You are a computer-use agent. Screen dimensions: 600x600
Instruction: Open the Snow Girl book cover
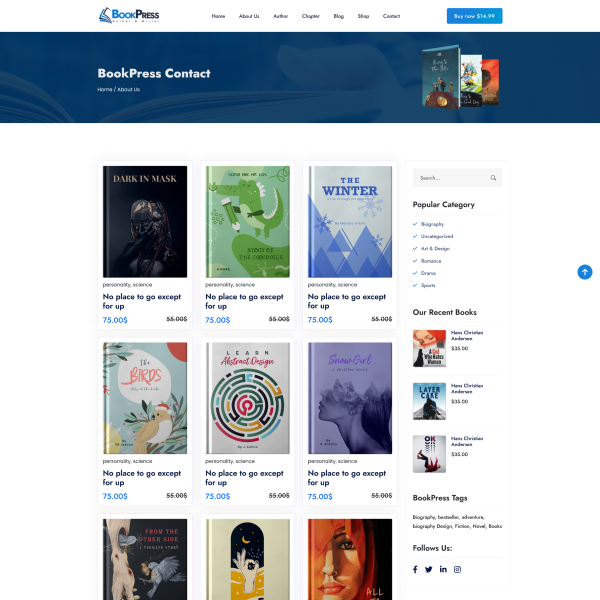(x=350, y=398)
